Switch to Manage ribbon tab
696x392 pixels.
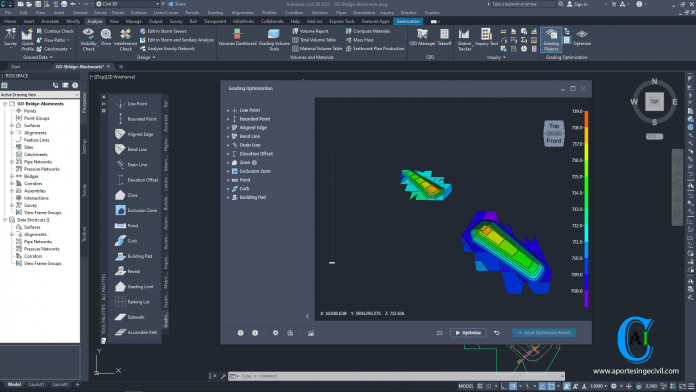click(133, 21)
